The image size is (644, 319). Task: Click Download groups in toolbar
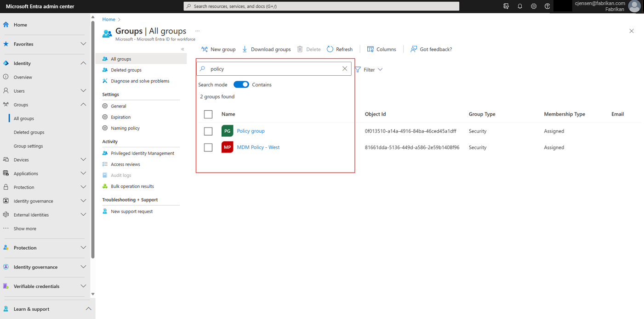tap(266, 49)
